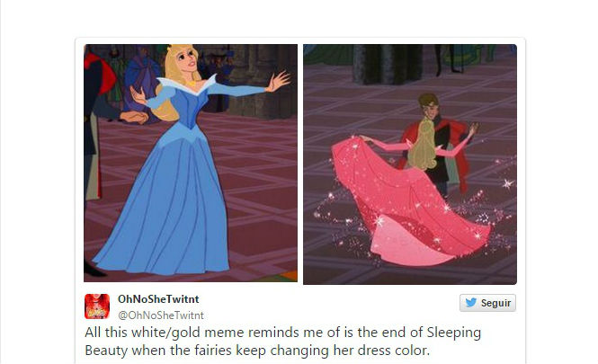
Task: Open the pink dress dancing image
Action: point(410,164)
